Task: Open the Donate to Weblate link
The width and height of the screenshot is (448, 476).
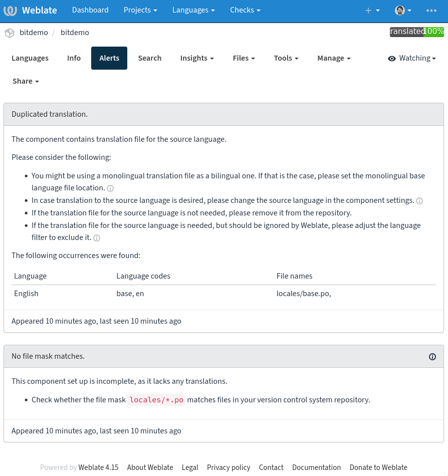Action: point(378,467)
